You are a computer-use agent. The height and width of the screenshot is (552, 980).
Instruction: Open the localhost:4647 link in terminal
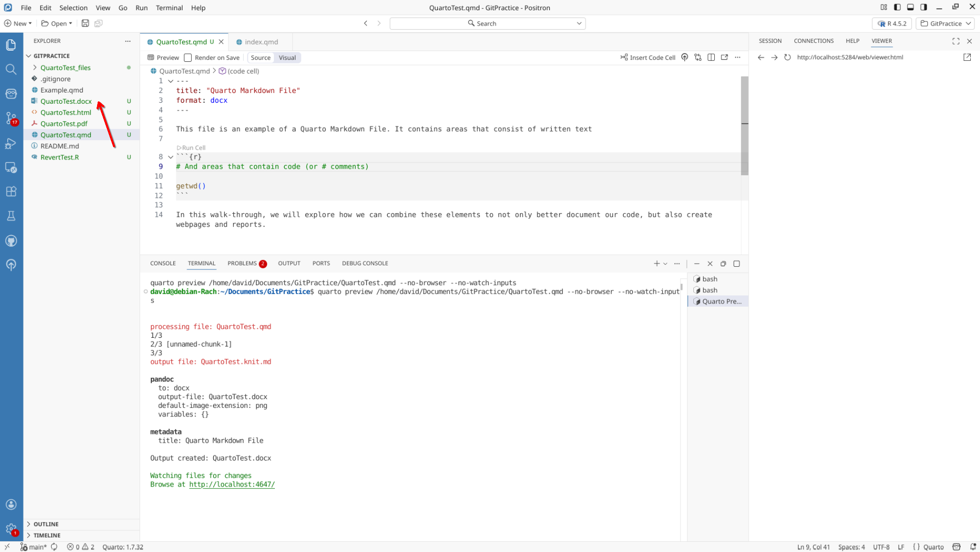(x=232, y=485)
